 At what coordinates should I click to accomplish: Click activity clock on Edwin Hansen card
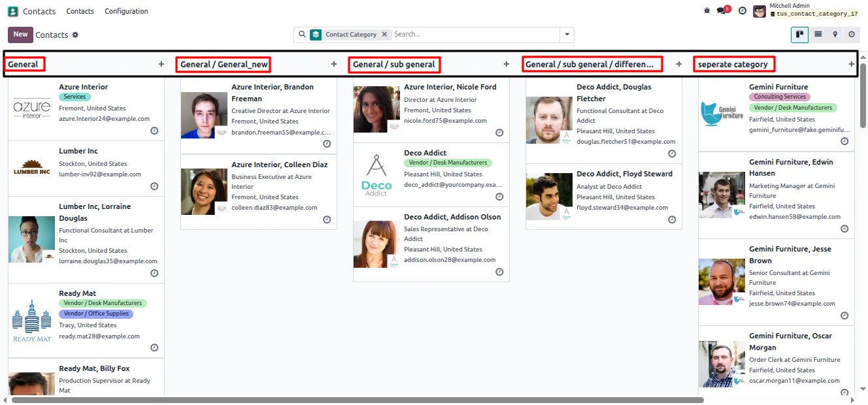tap(844, 229)
